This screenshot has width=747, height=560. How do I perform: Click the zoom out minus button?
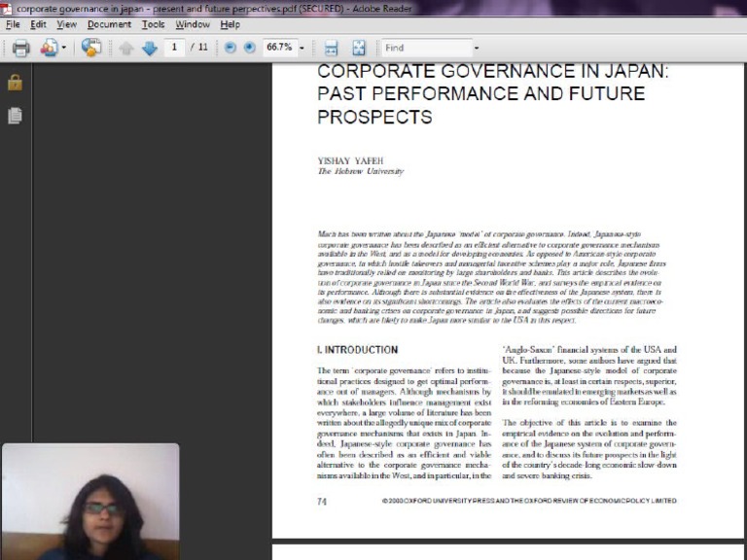[231, 48]
